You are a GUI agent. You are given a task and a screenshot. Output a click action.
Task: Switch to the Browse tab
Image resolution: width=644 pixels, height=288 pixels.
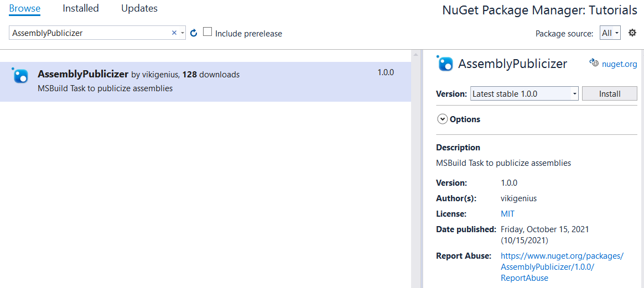point(25,8)
